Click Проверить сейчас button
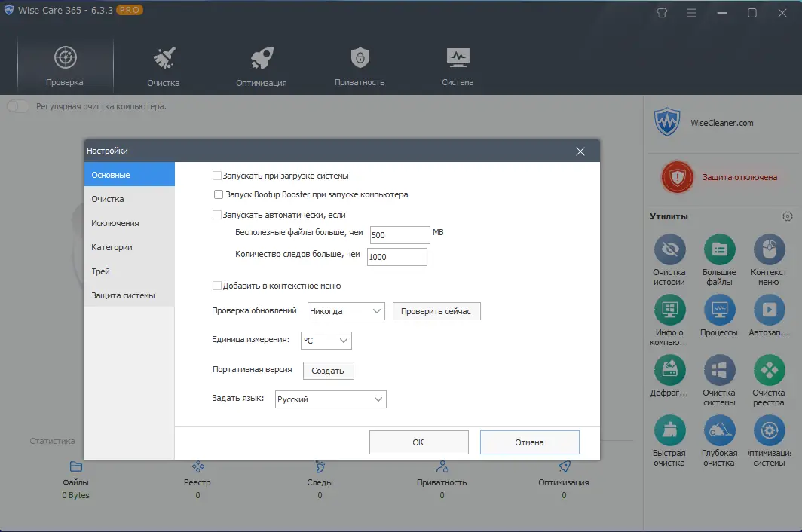This screenshot has height=532, width=802. click(436, 311)
